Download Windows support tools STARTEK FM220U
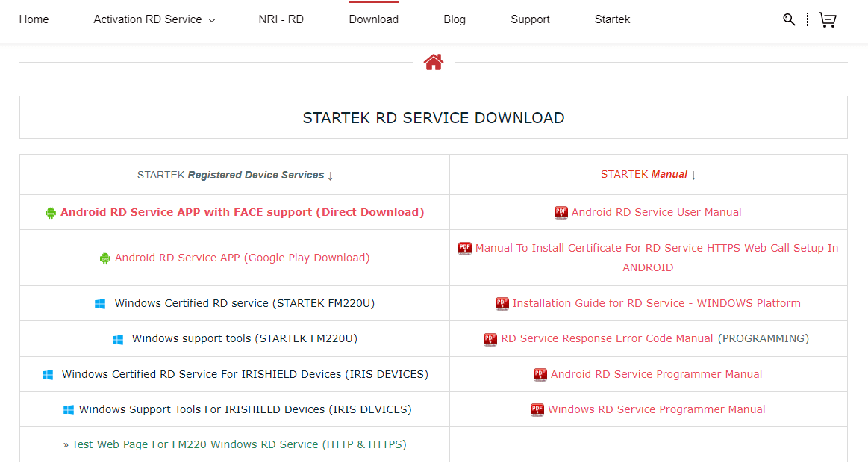868x472 pixels. pos(244,338)
